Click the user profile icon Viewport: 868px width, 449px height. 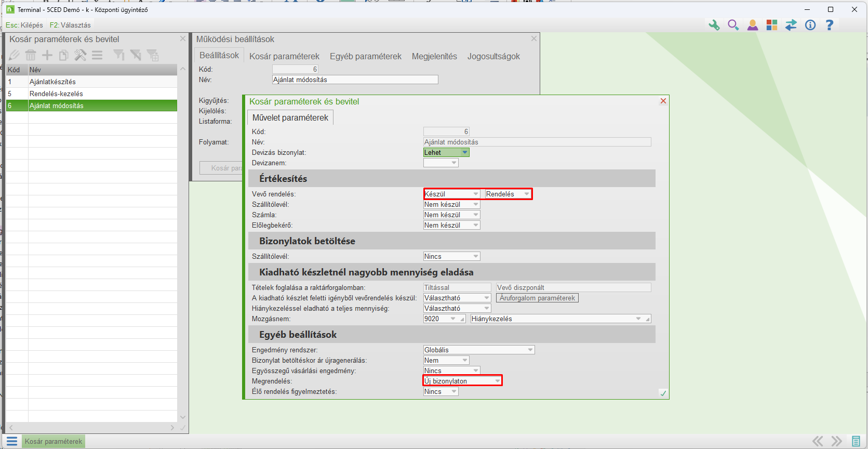pyautogui.click(x=752, y=25)
